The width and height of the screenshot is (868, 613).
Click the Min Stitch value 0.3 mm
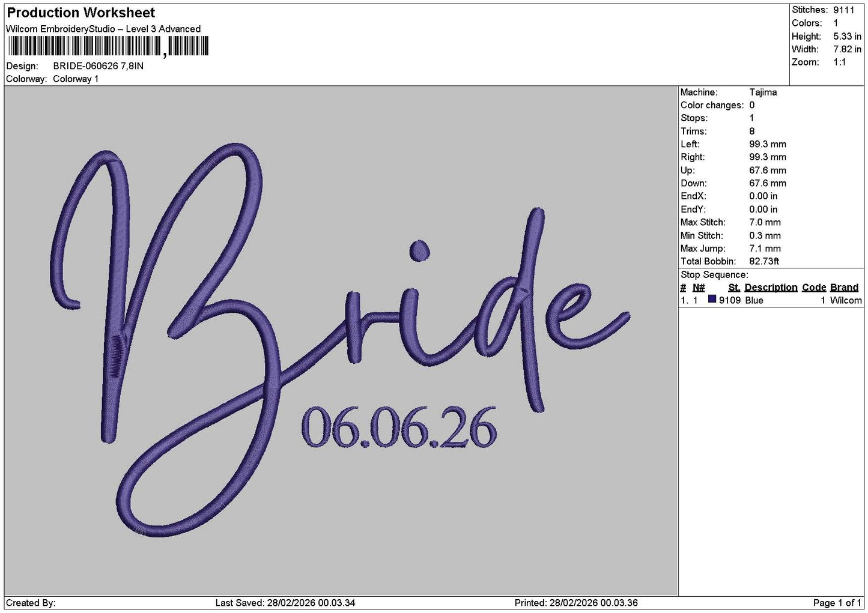coord(765,236)
